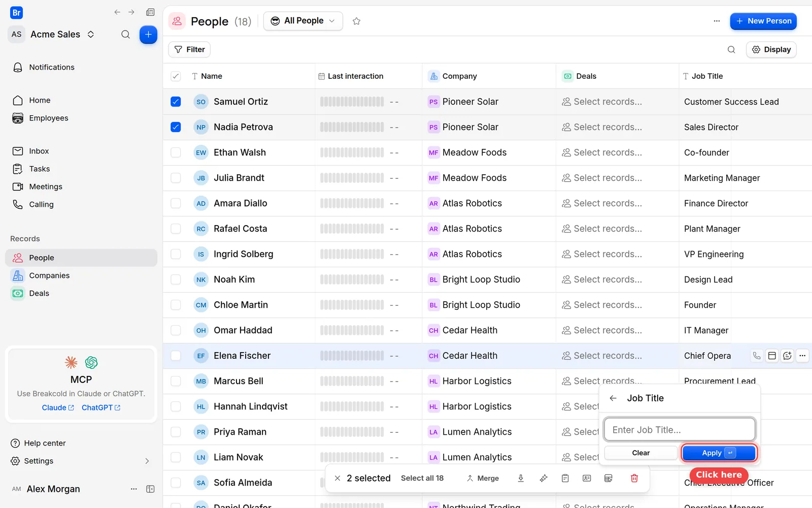Viewport: 812px width, 508px height.
Task: Open the three-dot menu beside New Person
Action: coord(717,21)
